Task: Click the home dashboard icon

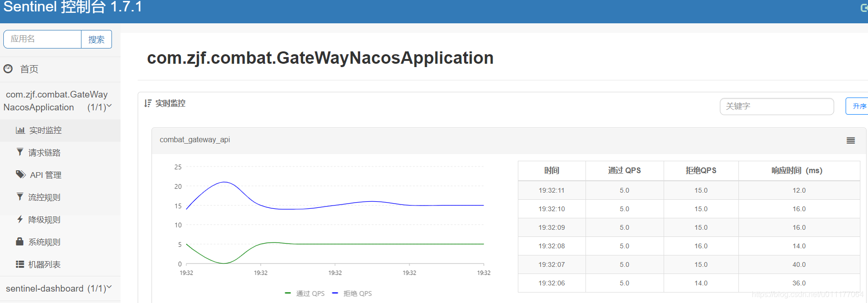Action: pos(8,69)
